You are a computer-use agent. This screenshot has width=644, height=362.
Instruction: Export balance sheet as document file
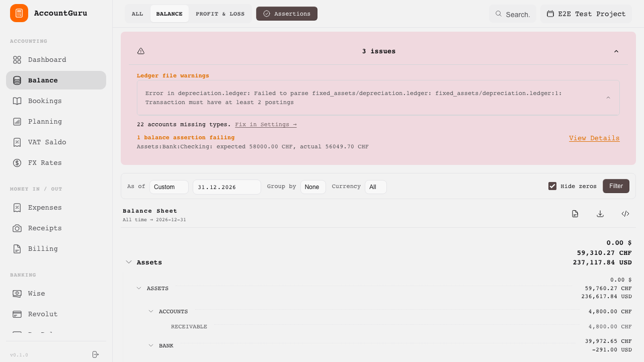click(x=575, y=214)
